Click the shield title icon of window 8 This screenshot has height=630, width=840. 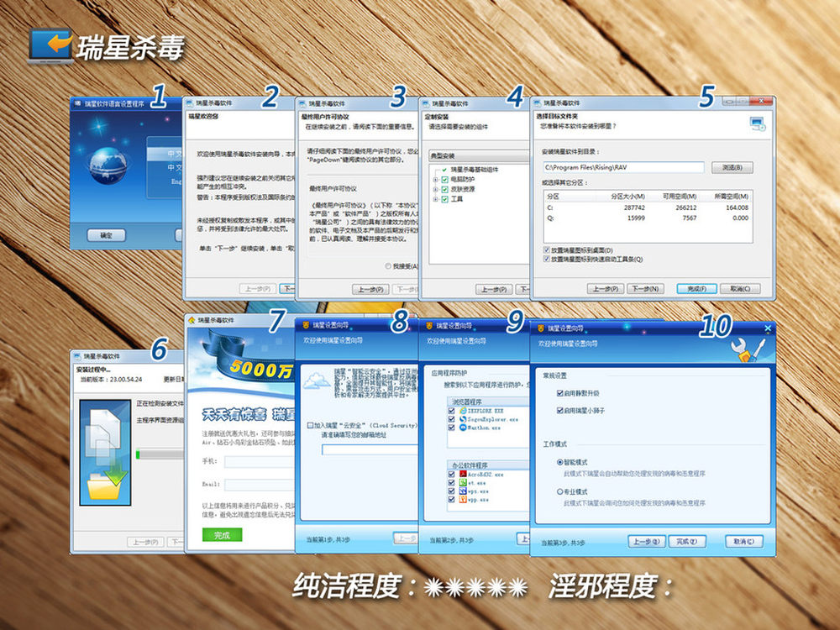[306, 324]
